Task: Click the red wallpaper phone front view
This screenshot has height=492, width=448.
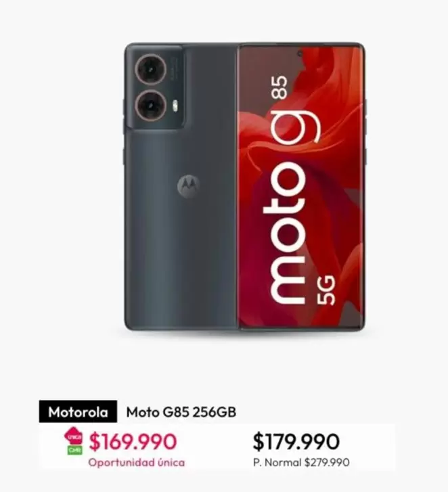Action: 302,187
